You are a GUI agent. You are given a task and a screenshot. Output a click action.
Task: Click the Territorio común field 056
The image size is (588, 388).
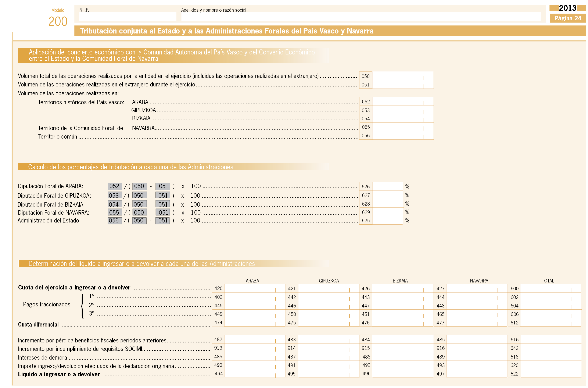pyautogui.click(x=402, y=135)
